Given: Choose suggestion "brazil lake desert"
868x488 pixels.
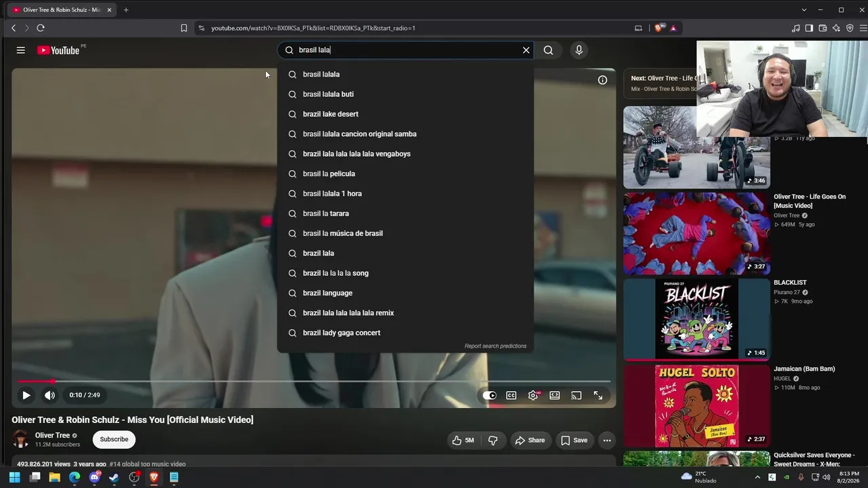Looking at the screenshot, I should pos(406,114).
